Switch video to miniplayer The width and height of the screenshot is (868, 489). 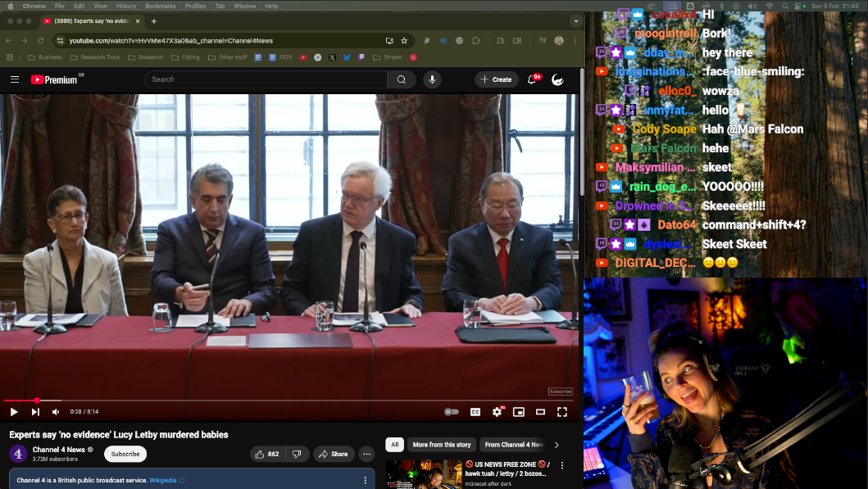tap(519, 412)
